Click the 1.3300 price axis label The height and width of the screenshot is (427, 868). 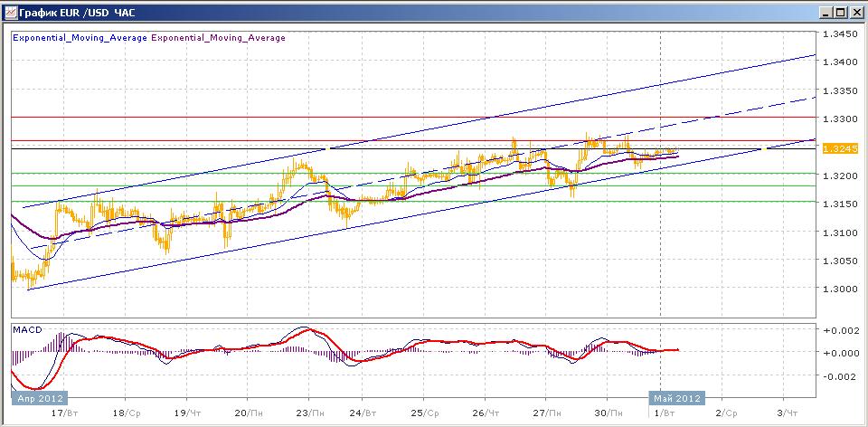(840, 119)
